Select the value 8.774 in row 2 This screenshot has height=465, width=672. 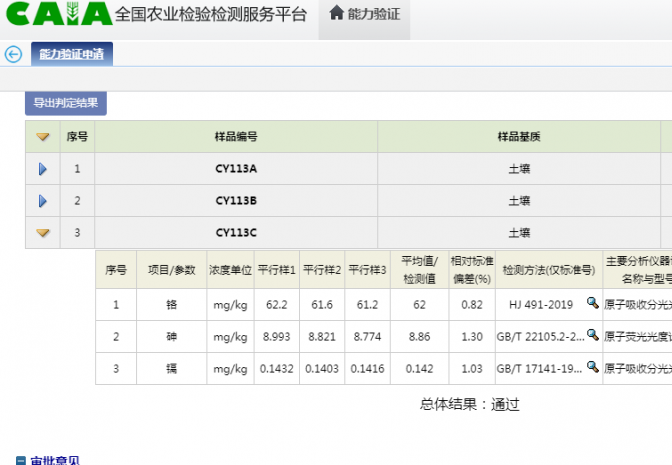pos(367,337)
